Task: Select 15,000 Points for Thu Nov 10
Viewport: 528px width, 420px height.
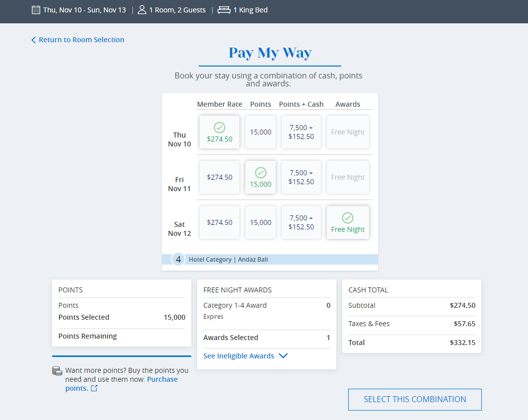Action: [x=261, y=132]
